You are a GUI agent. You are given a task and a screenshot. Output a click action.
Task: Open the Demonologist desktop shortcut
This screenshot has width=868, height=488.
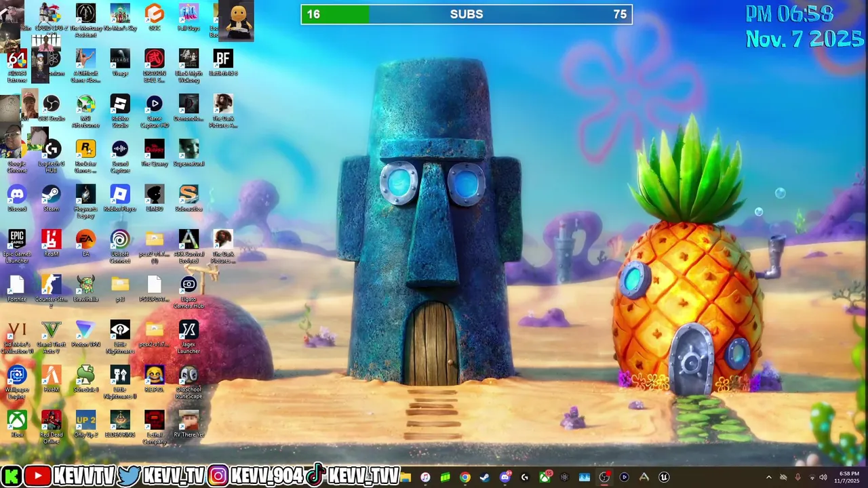tap(189, 108)
